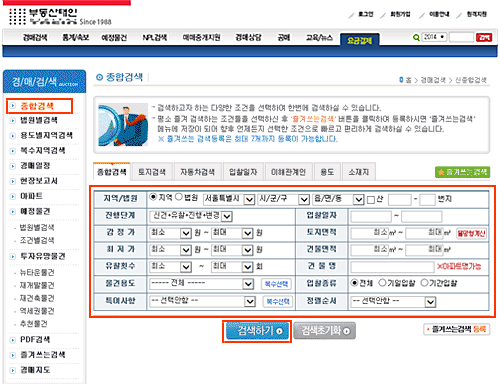This screenshot has height=384, width=500.
Task: Click the red search button in header
Action: click(484, 37)
